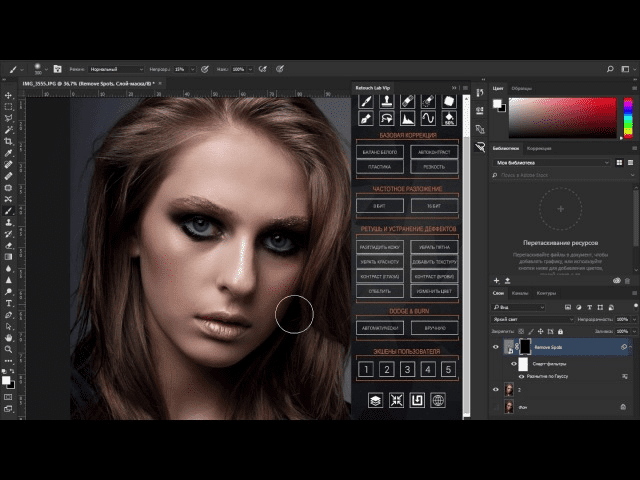Click the Убрать пятна button
The image size is (640, 480).
point(433,245)
